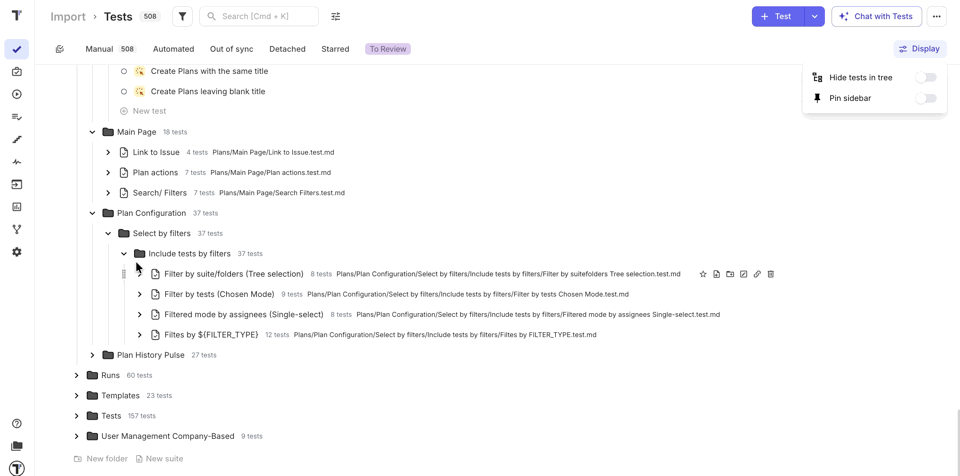Enable the Pin sidebar switch

click(926, 98)
